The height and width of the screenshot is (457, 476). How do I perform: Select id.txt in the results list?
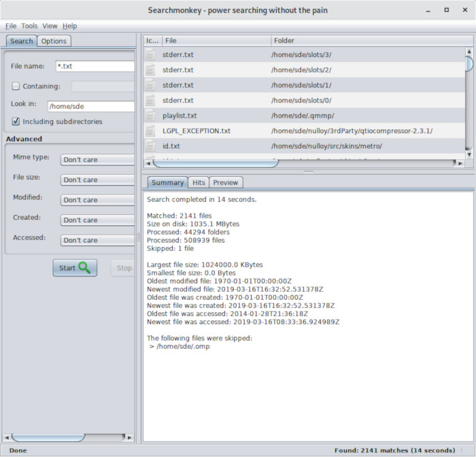point(171,146)
